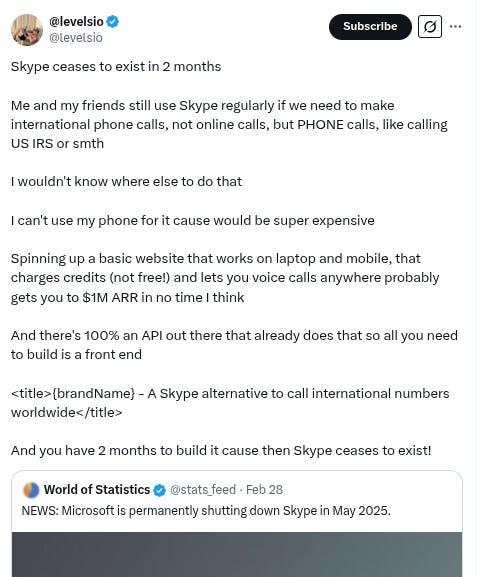Open levelsio's profile avatar

click(x=27, y=30)
